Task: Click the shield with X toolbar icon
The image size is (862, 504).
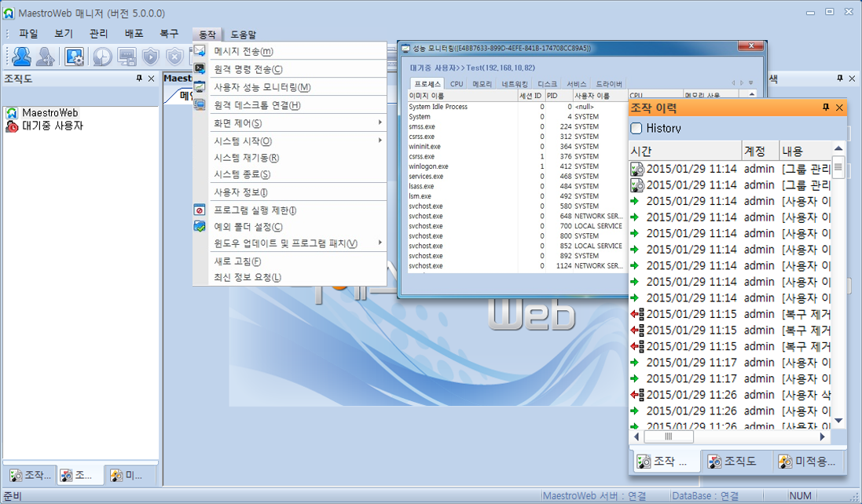Action: tap(174, 56)
